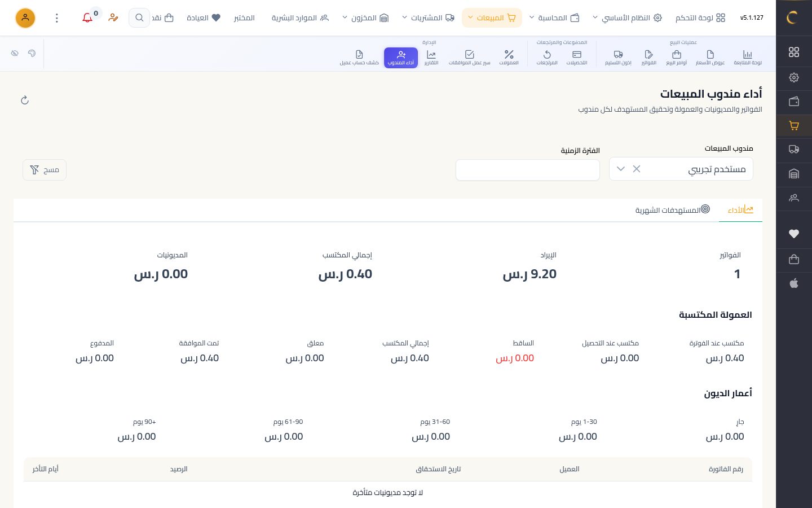Open التحصيلات collections icon
Viewport: 812px width, 508px height.
click(x=577, y=58)
